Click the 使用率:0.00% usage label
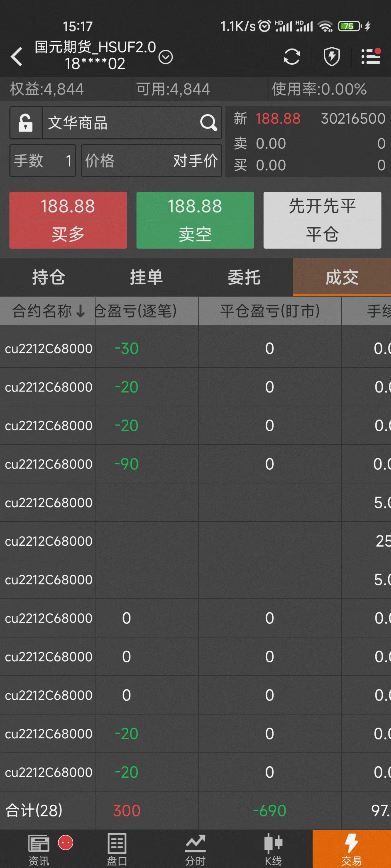This screenshot has width=391, height=868. [319, 89]
